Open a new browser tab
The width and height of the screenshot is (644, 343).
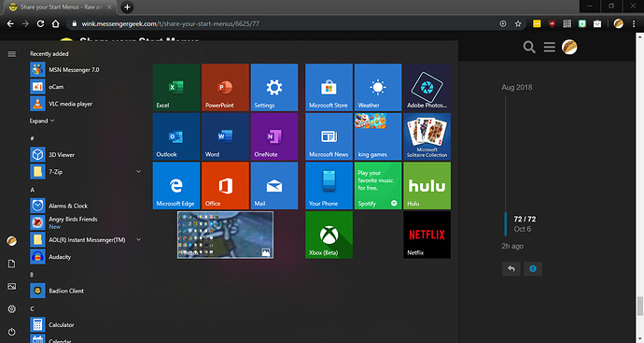(x=127, y=7)
